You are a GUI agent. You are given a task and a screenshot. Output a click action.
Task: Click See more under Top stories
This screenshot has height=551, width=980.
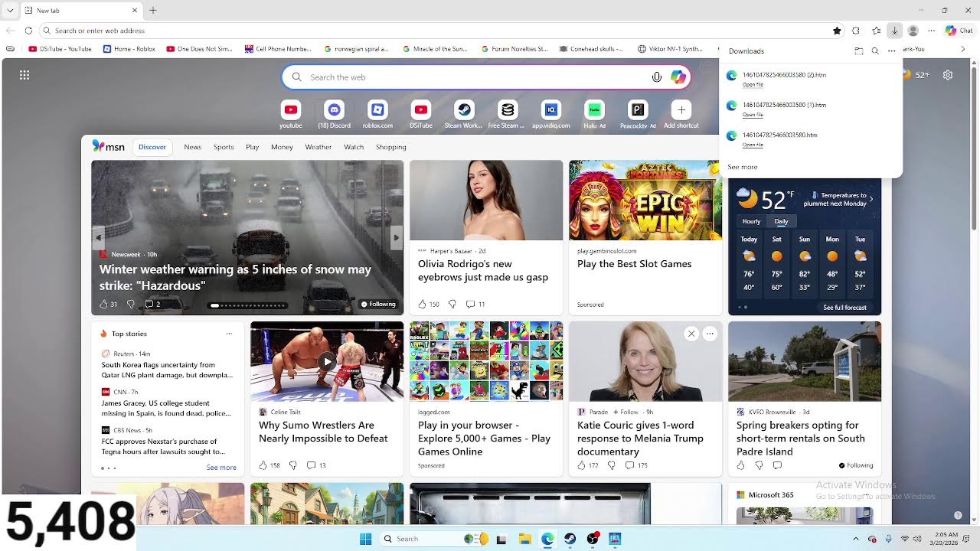(221, 468)
